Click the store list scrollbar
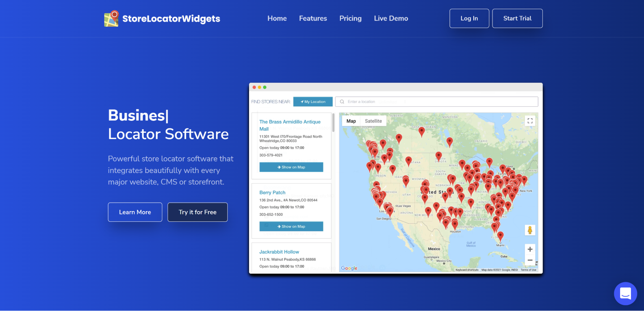 (x=333, y=122)
